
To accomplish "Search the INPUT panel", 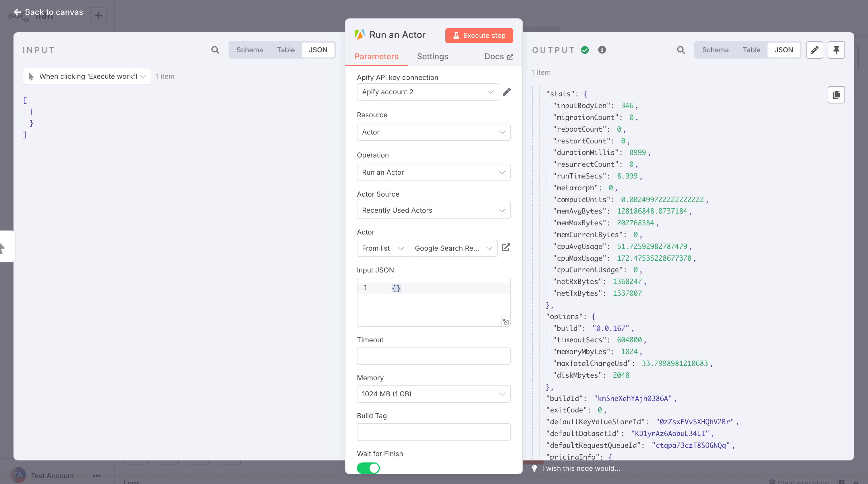I will (x=216, y=50).
